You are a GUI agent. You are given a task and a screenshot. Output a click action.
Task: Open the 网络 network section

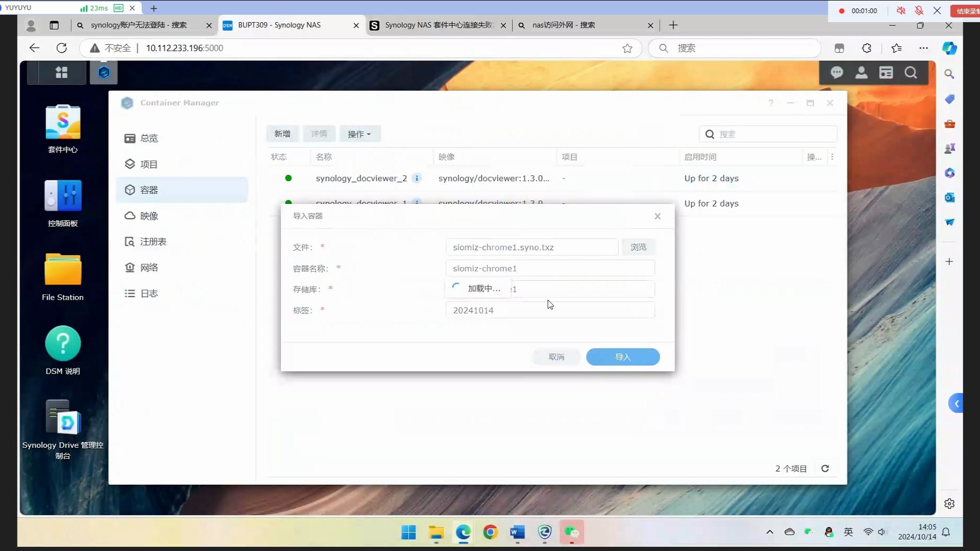[x=182, y=267]
